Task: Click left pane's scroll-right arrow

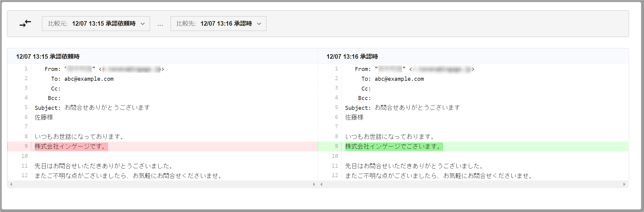Action: pyautogui.click(x=314, y=184)
